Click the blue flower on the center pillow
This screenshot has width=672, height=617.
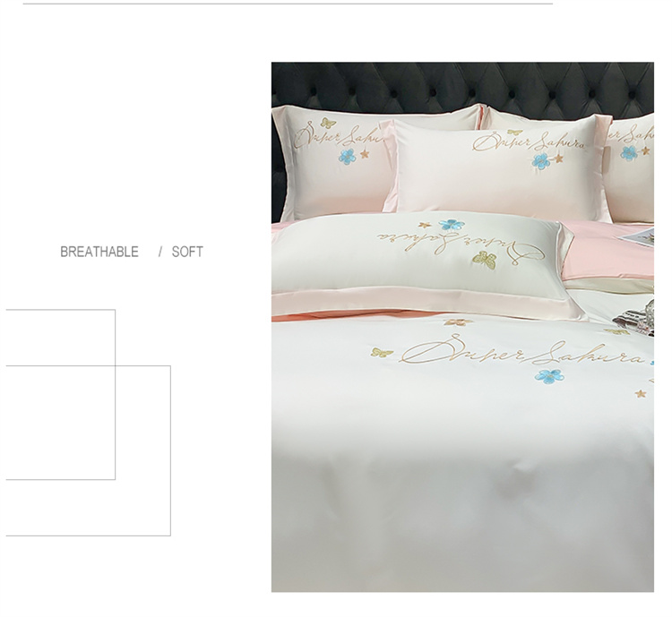pos(541,161)
